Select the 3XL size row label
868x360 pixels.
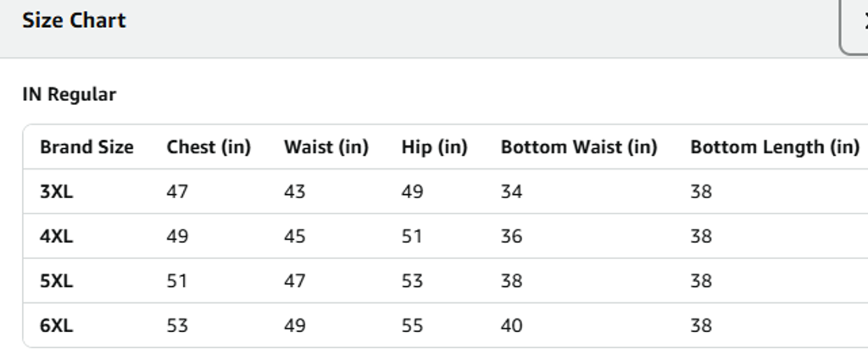[57, 192]
